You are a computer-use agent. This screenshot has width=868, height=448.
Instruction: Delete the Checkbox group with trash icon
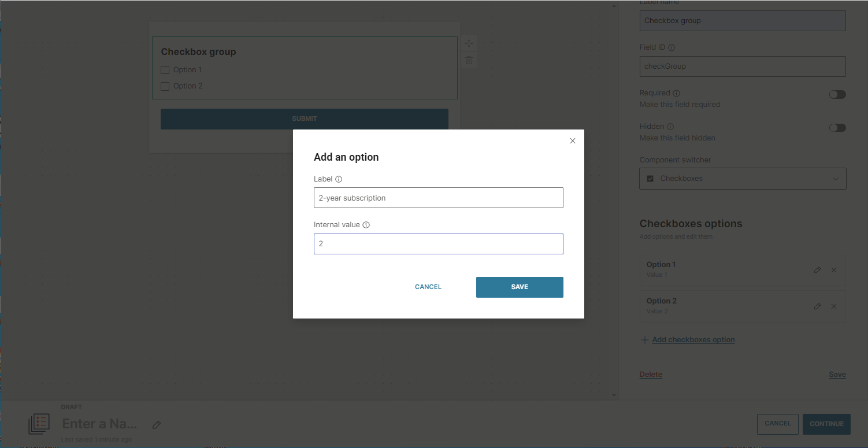pos(469,60)
